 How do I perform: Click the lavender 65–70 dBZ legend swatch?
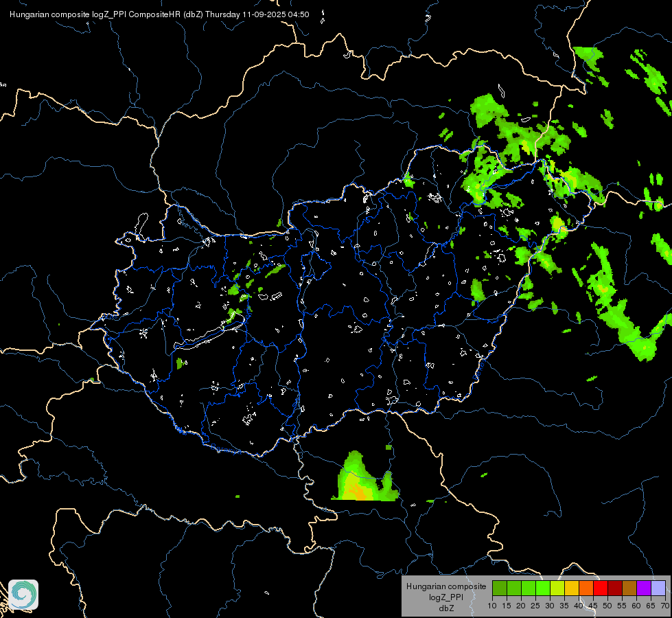pyautogui.click(x=658, y=588)
